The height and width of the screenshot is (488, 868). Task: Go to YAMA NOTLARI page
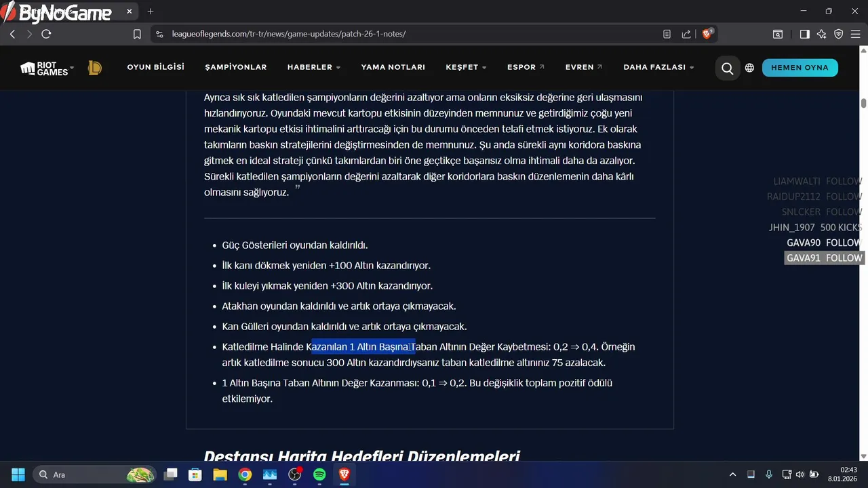coord(393,67)
